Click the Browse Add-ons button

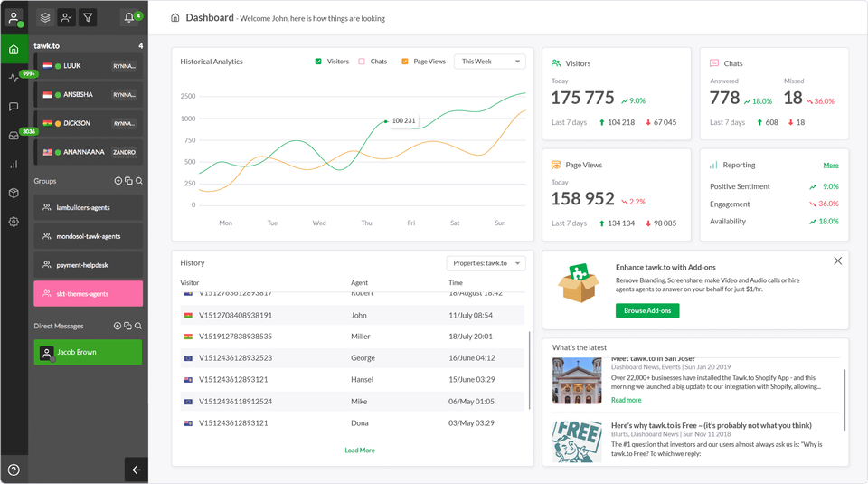click(646, 310)
